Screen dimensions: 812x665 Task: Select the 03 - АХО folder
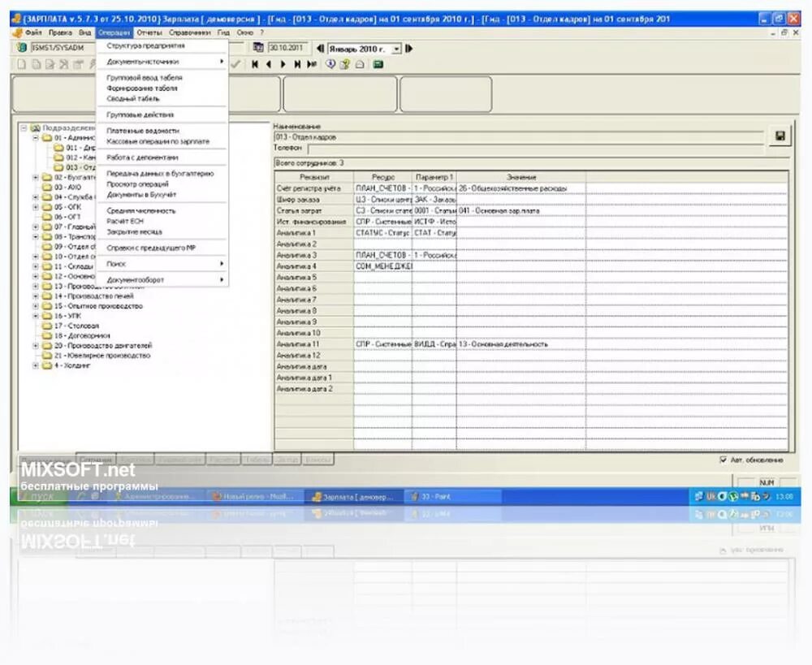[x=62, y=187]
